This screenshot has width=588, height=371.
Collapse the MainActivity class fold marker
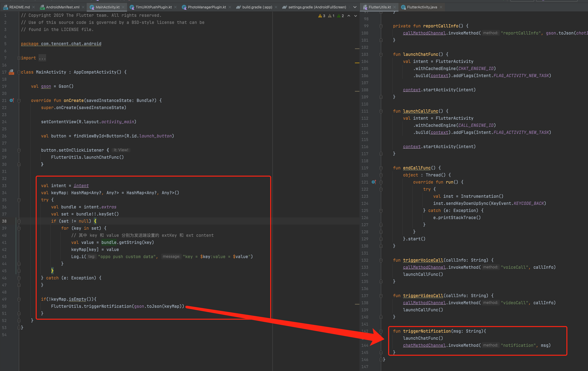point(19,72)
